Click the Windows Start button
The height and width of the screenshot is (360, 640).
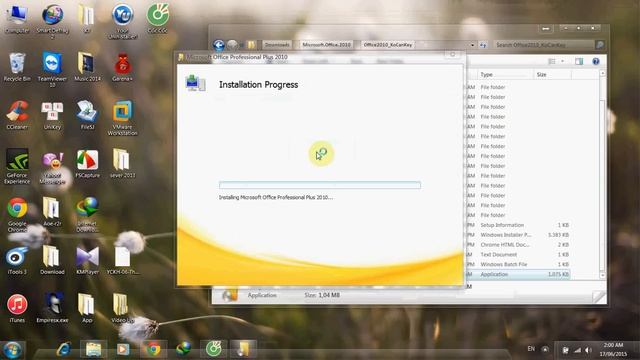[12, 350]
